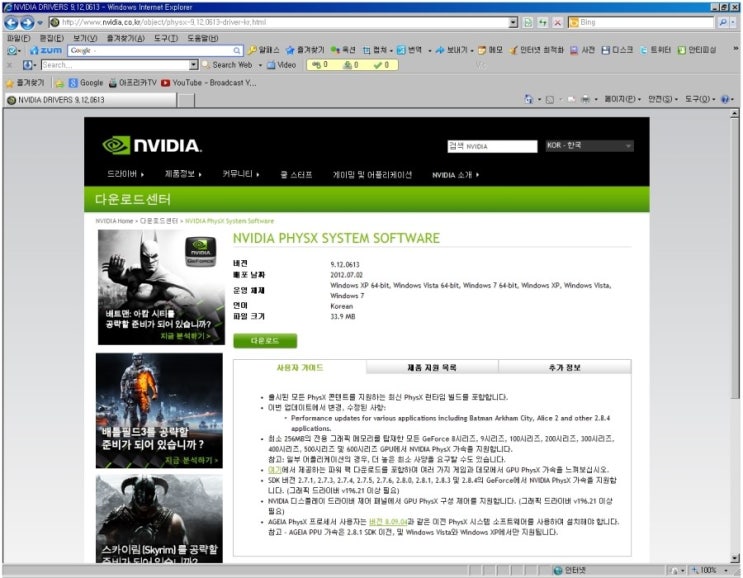Open the search provider dropdown next to Bing
The width and height of the screenshot is (743, 578).
[x=734, y=22]
